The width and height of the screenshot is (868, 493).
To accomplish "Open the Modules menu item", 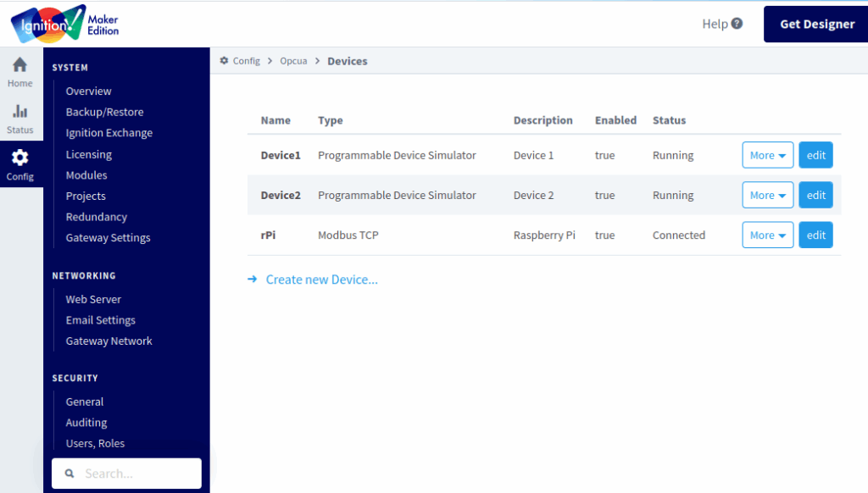I will click(x=86, y=175).
